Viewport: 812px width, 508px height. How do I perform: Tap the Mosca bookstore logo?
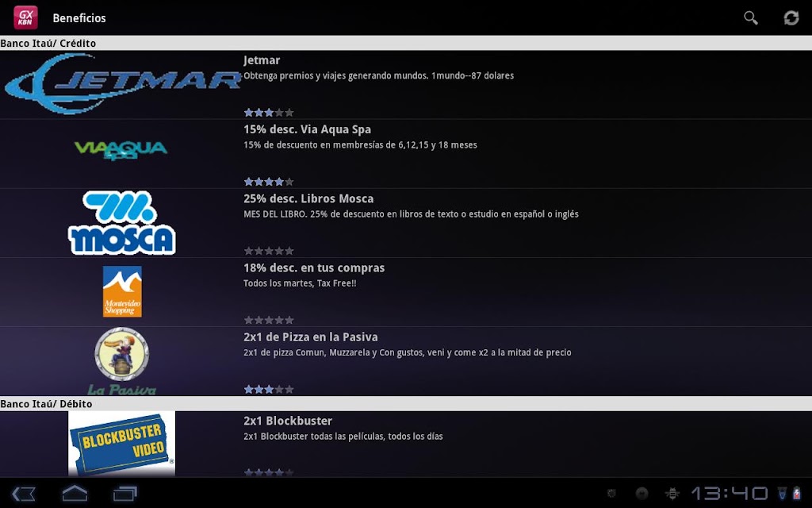pyautogui.click(x=121, y=223)
